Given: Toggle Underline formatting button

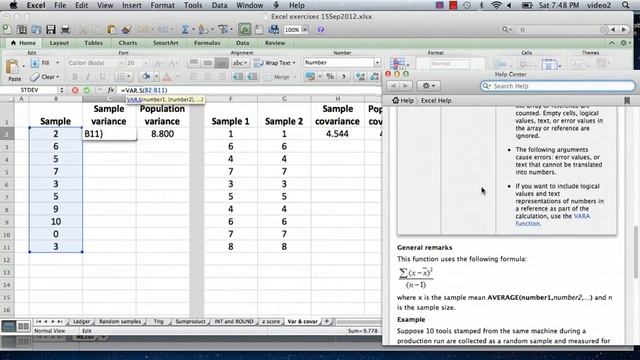Looking at the screenshot, I should coord(102,77).
